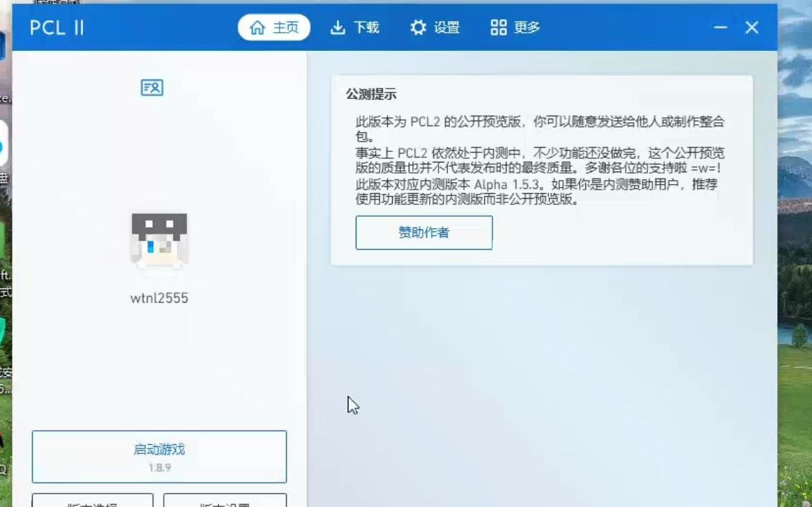Click the account profile card icon
The width and height of the screenshot is (812, 507).
click(152, 87)
